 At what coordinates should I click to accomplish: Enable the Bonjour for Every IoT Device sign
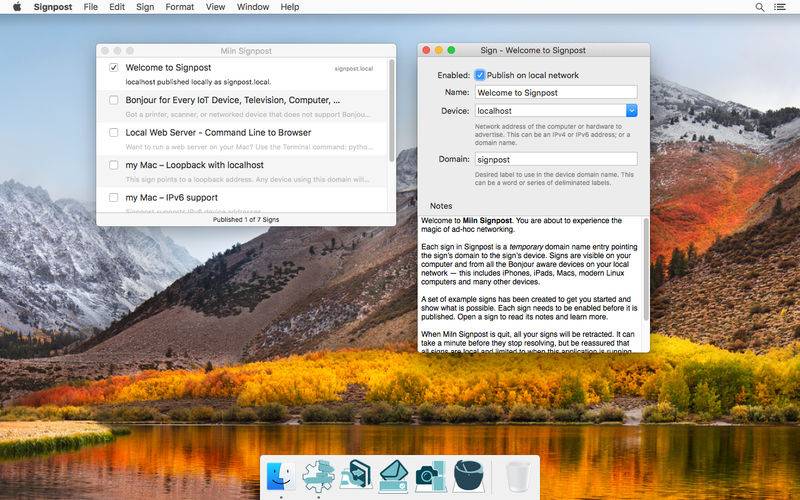click(114, 100)
